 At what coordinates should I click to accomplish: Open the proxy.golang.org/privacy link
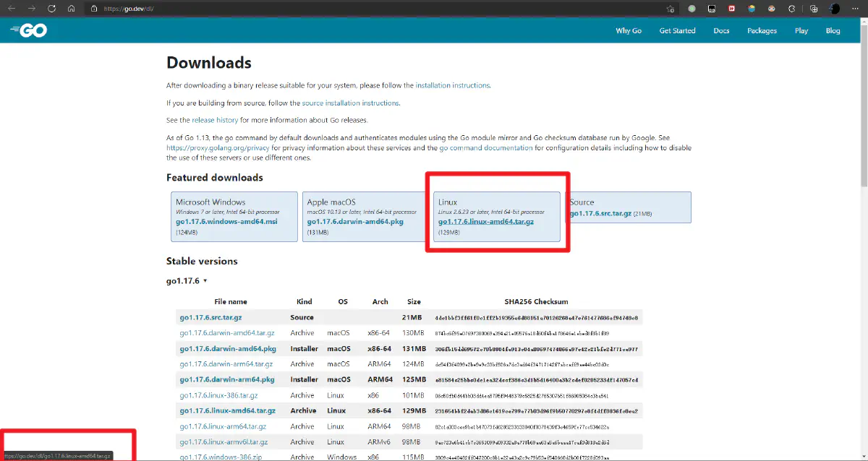(218, 147)
